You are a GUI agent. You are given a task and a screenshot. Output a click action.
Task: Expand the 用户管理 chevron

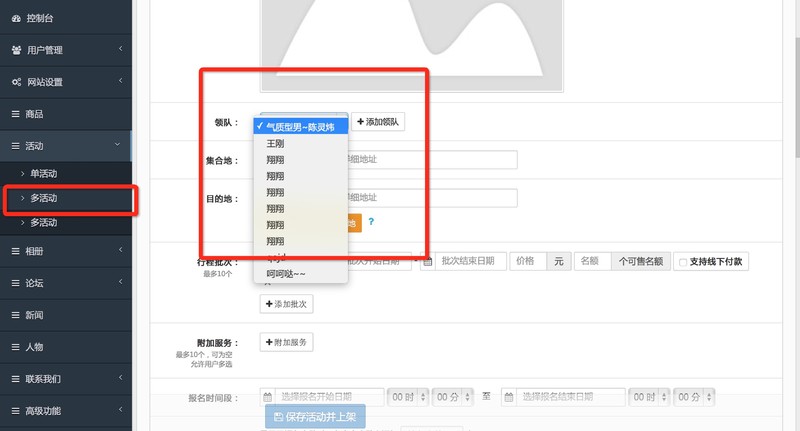pos(120,49)
